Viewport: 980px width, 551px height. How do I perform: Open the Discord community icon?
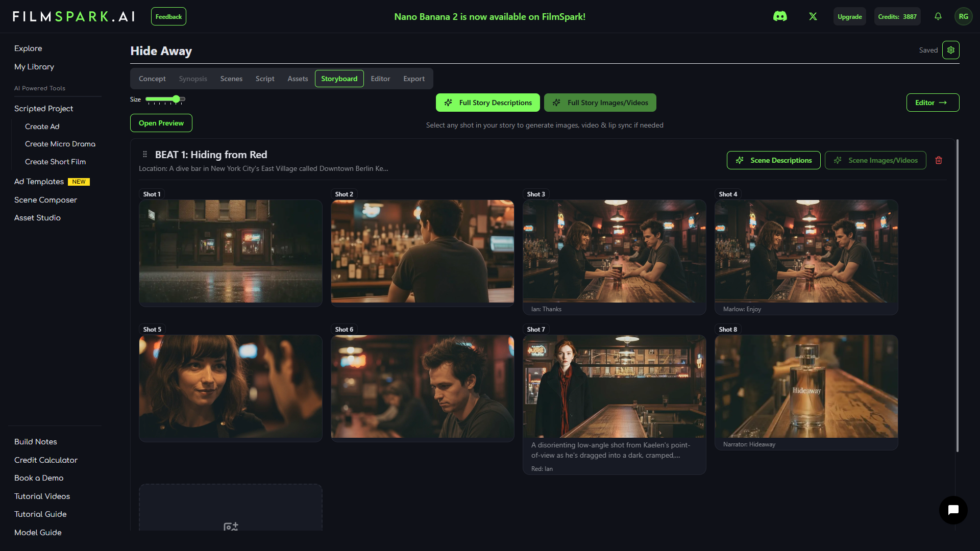pos(780,16)
